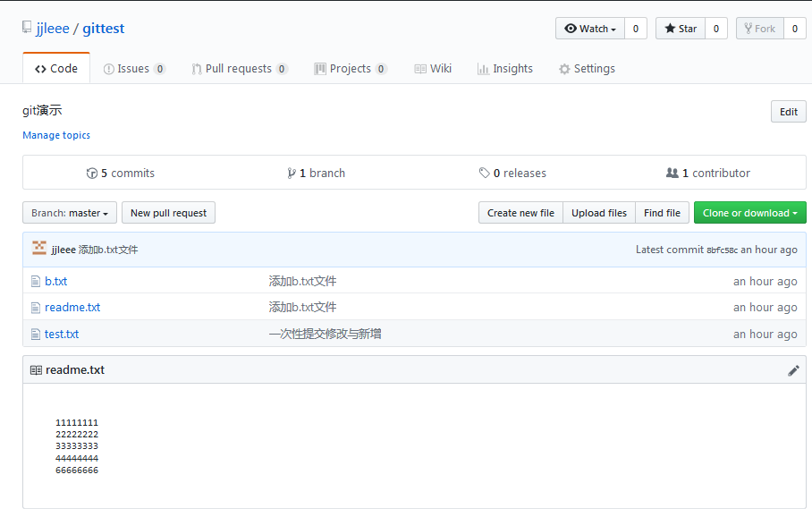The height and width of the screenshot is (517, 812).
Task: Click the line 11111111 in readme content
Action: [77, 423]
